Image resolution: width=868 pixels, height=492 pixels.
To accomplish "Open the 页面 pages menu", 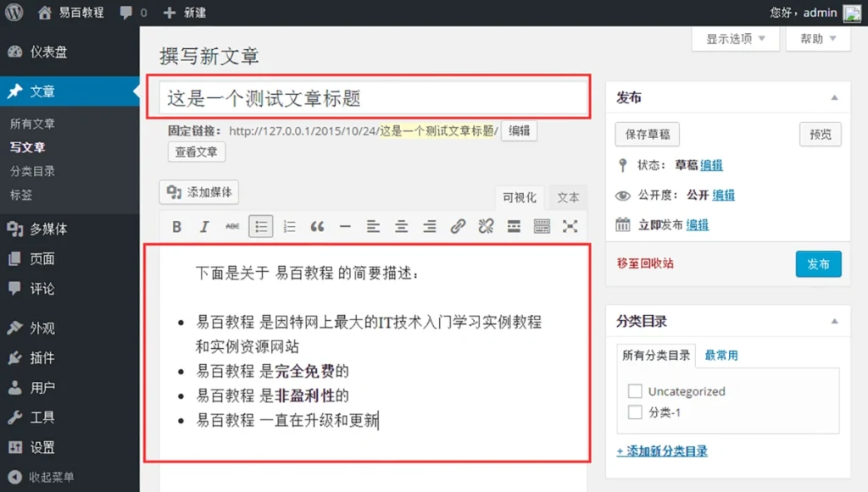I will 70,259.
